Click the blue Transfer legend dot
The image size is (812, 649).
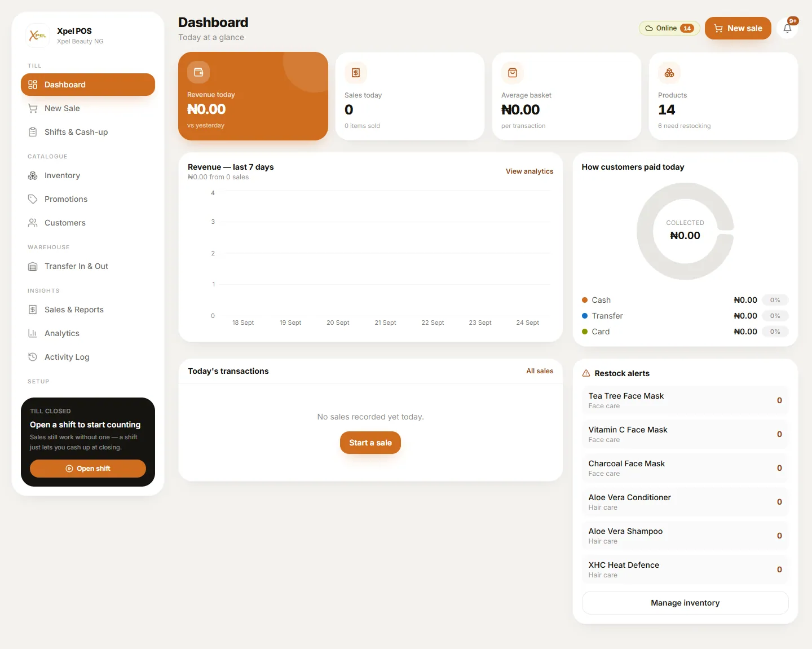point(585,316)
